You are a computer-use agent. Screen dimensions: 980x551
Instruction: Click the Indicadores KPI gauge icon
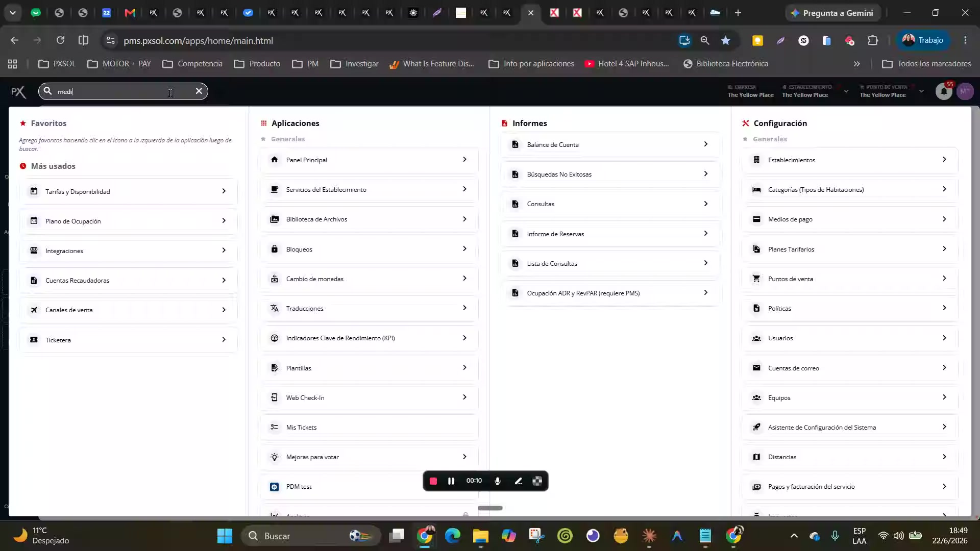coord(275,338)
